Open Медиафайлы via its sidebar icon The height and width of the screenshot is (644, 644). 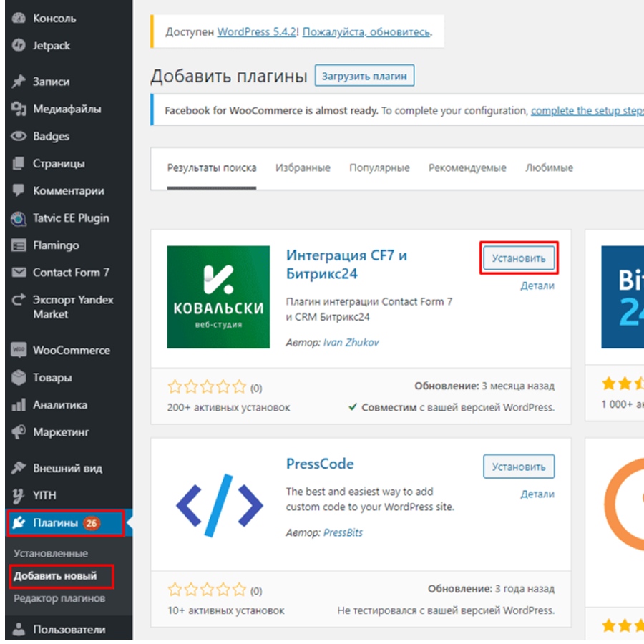pos(19,109)
